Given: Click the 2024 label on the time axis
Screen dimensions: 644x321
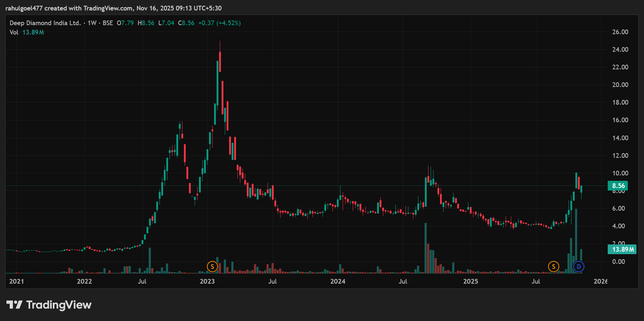Looking at the screenshot, I should [338, 281].
